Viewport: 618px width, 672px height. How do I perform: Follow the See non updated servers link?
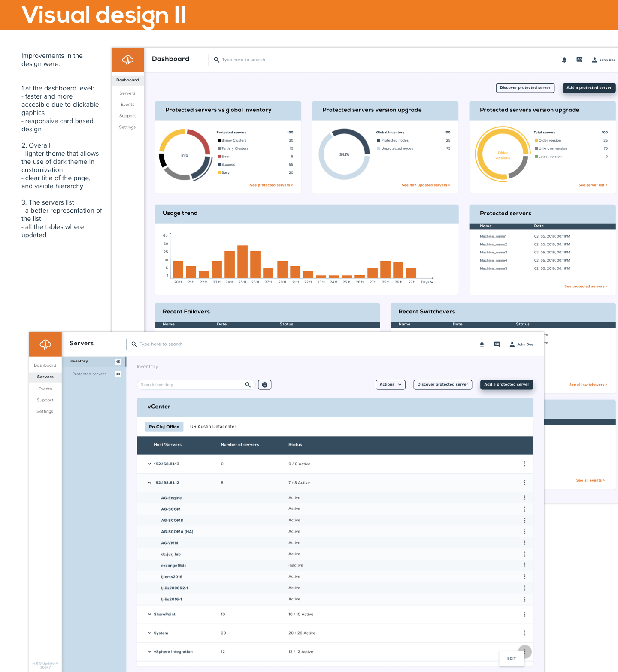pos(425,185)
